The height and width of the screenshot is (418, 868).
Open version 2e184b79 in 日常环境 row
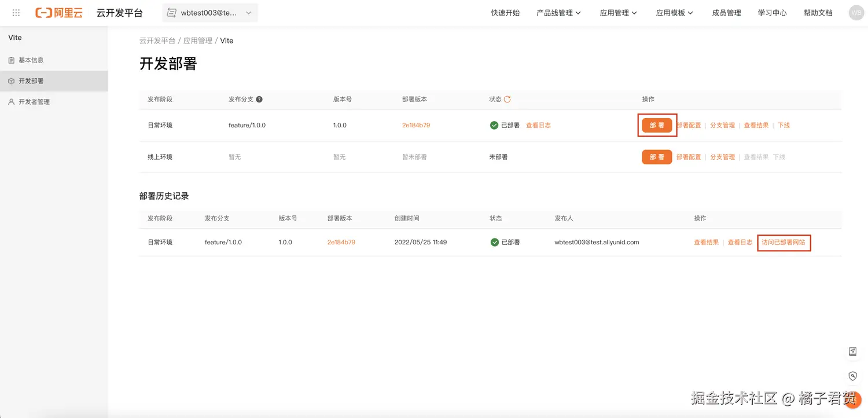416,125
